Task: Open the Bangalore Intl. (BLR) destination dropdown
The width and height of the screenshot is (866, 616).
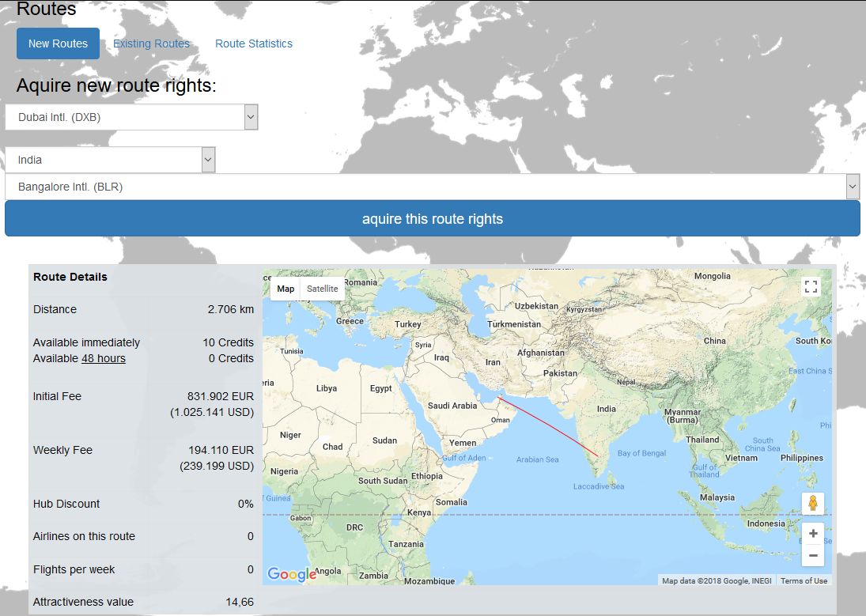Action: (x=433, y=187)
